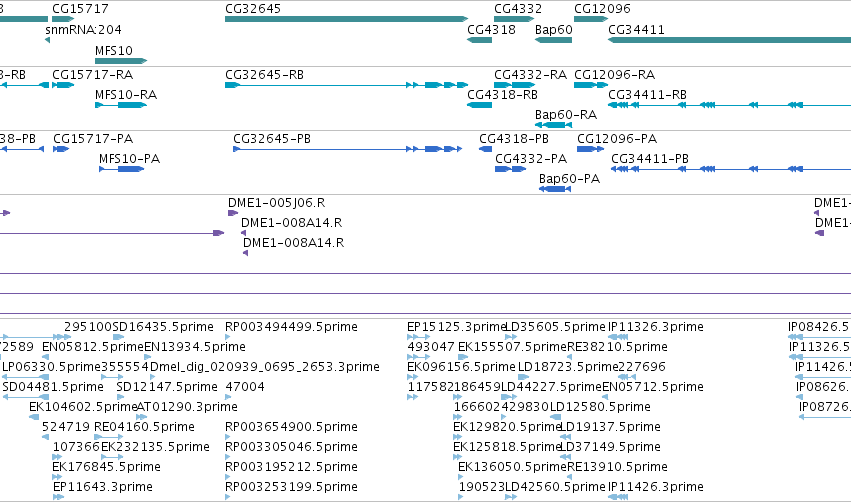Click the long CG32645 gene bar
This screenshot has height=502, width=851.
point(346,19)
